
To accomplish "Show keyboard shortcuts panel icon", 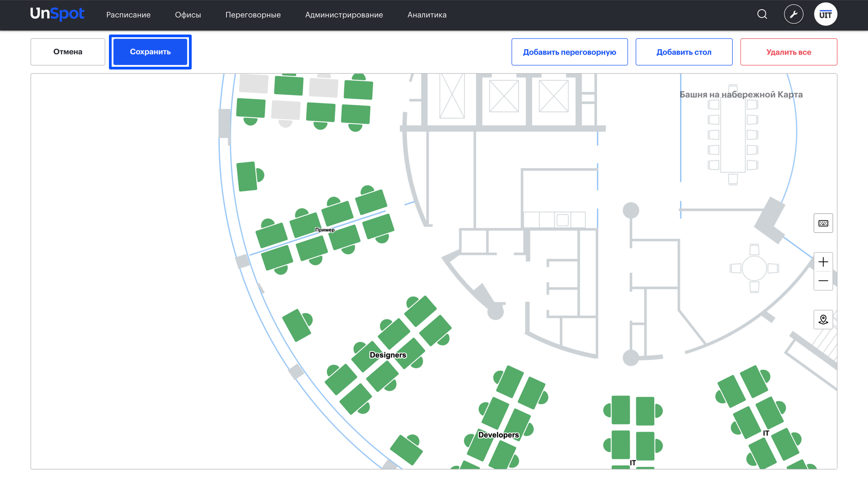I will tap(823, 223).
